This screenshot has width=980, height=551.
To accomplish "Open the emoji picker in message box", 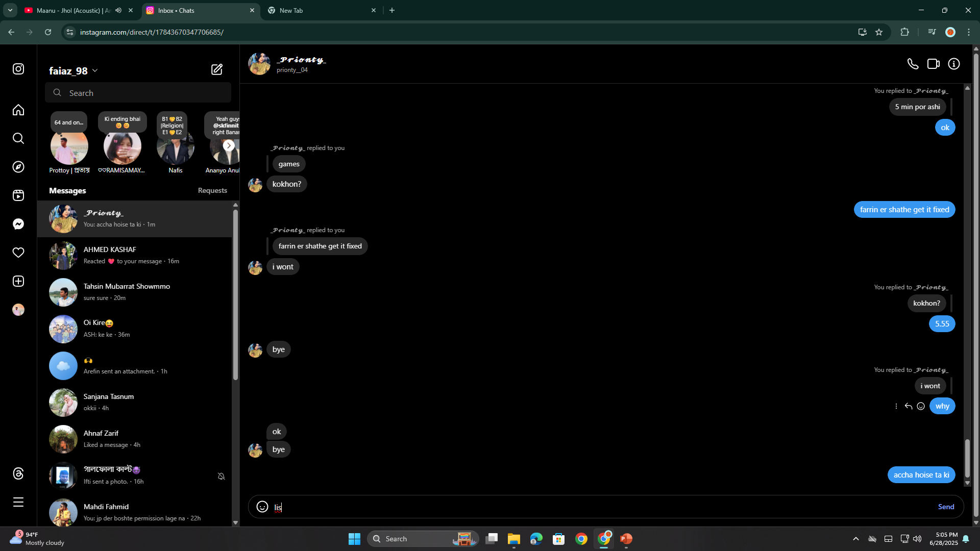I will point(262,507).
